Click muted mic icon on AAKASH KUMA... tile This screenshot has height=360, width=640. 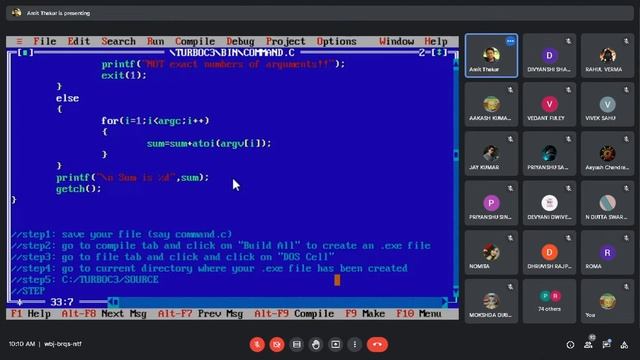510,90
